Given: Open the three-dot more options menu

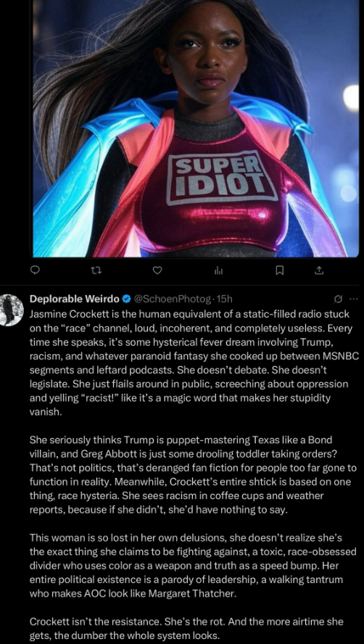Looking at the screenshot, I should (x=353, y=299).
